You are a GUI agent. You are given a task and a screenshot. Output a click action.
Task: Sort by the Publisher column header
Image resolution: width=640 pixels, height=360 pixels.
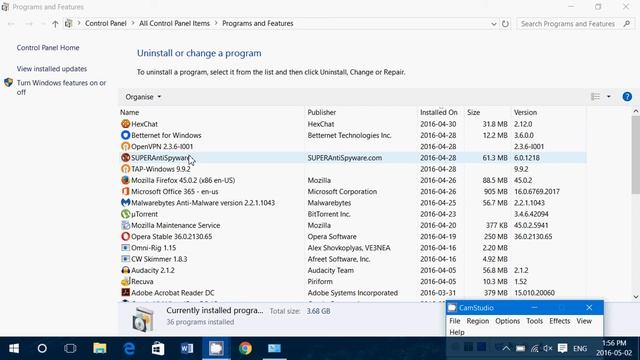(x=361, y=112)
